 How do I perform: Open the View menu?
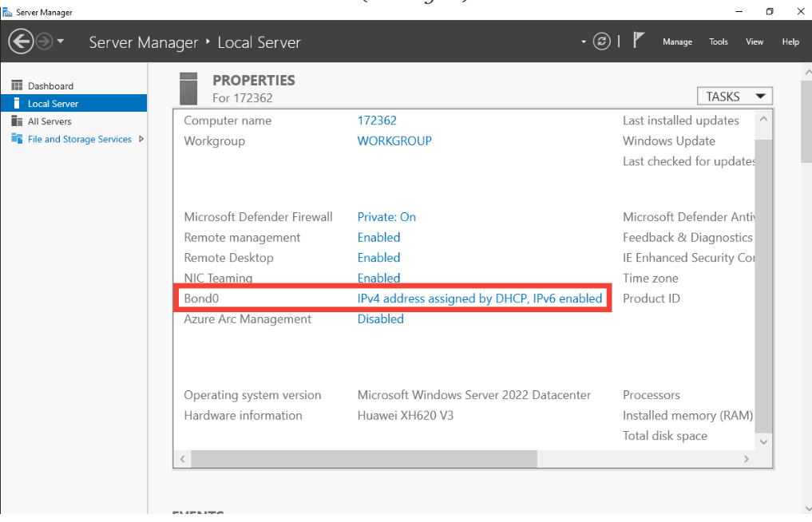(755, 42)
